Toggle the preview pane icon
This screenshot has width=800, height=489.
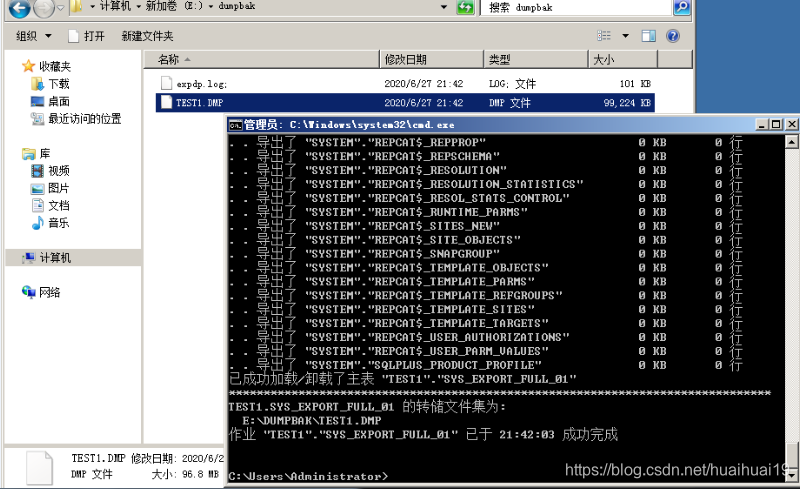coord(648,36)
